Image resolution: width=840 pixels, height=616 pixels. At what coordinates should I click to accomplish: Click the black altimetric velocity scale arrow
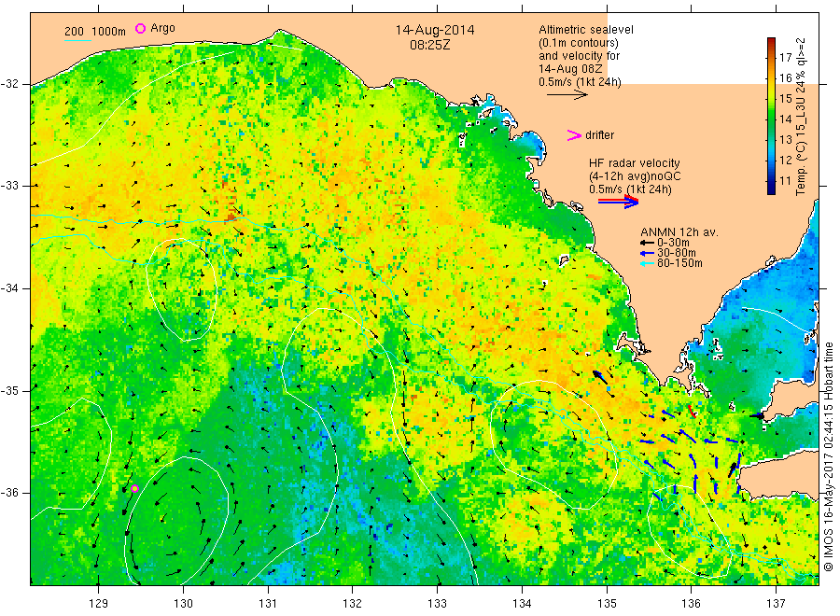coord(567,95)
